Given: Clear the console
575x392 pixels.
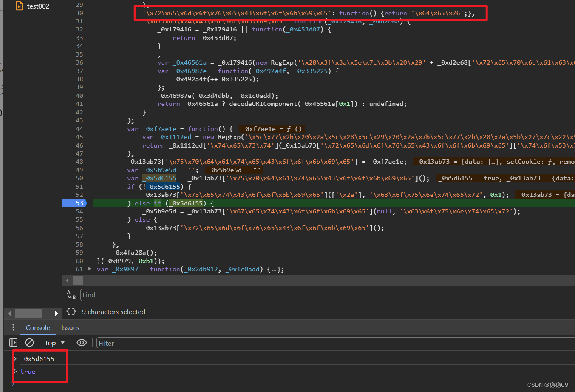Looking at the screenshot, I should (29, 343).
